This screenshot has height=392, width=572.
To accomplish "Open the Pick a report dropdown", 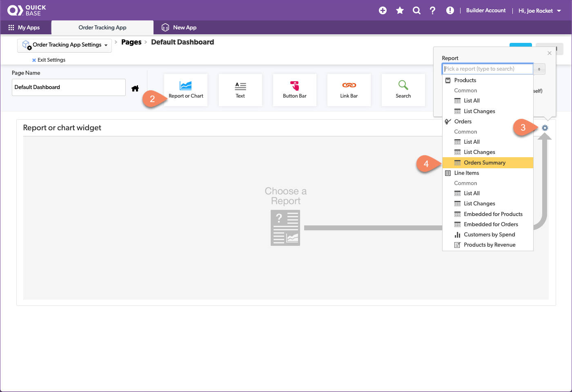I will (487, 69).
